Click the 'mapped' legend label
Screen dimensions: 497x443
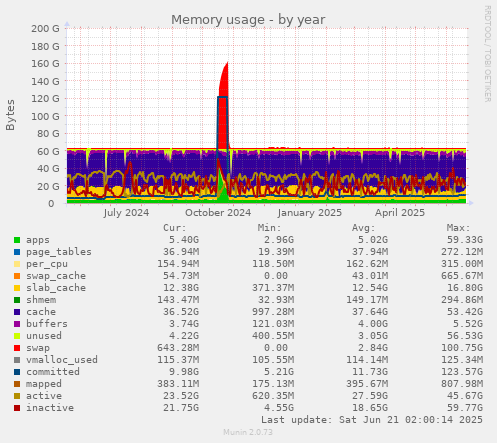[x=44, y=384]
